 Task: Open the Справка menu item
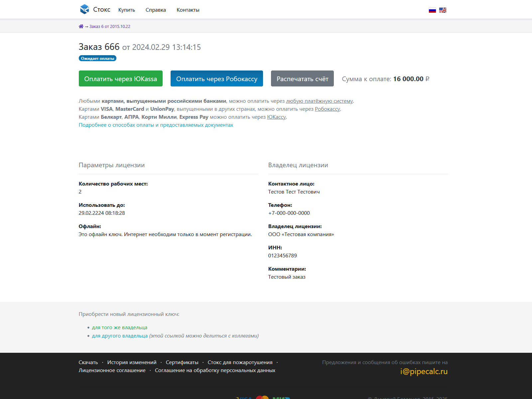coord(156,10)
